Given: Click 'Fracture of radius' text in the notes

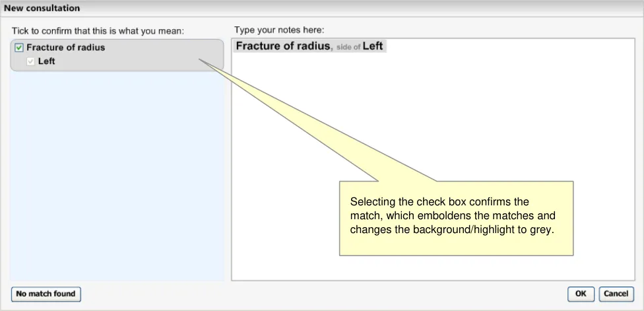Looking at the screenshot, I should click(283, 46).
